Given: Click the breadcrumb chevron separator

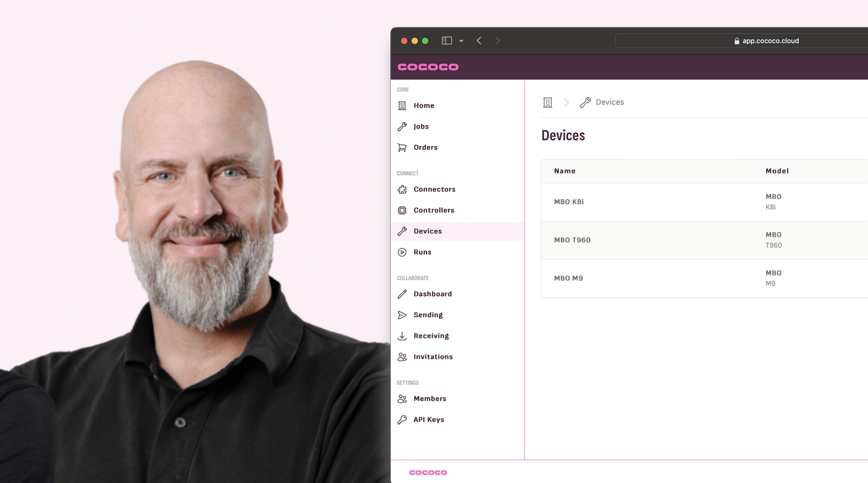Looking at the screenshot, I should [x=566, y=102].
